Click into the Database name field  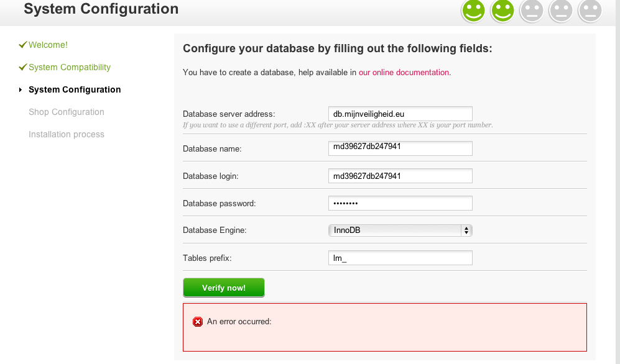400,148
